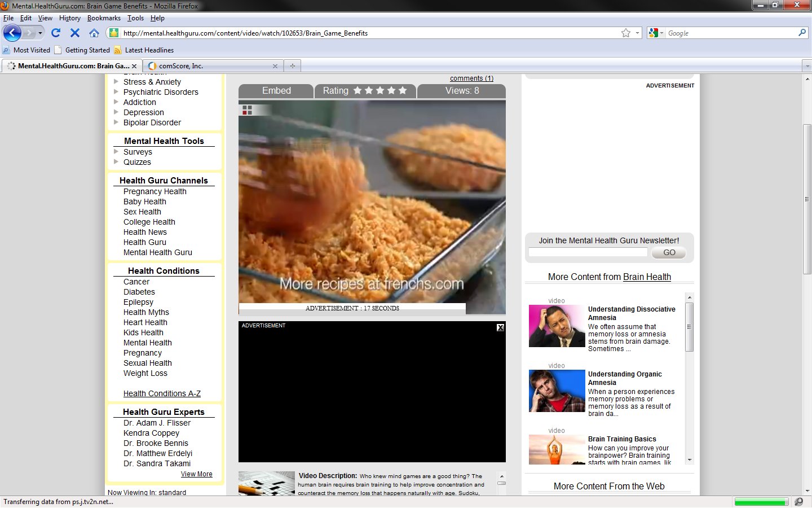Screen dimensions: 812x508
Task: Click the browser Back arrow button
Action: [x=12, y=33]
